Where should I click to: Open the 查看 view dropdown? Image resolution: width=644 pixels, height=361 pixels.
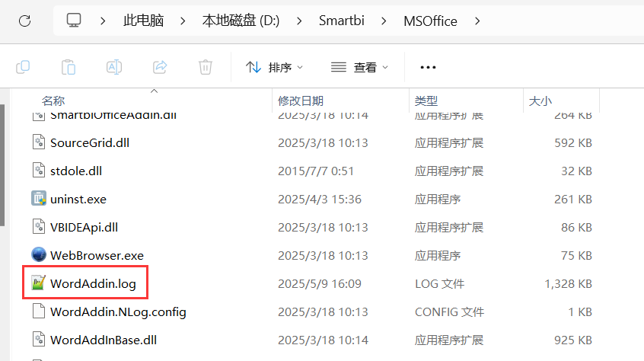[359, 67]
